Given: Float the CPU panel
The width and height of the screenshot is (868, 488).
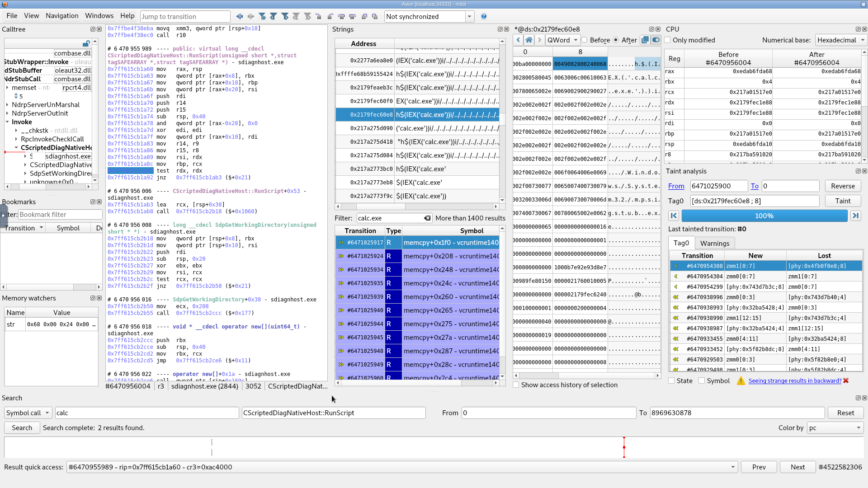Looking at the screenshot, I should coord(858,29).
